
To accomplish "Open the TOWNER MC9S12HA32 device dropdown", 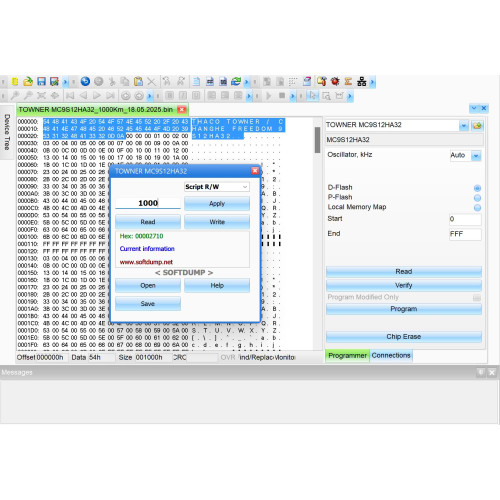I will pos(464,126).
